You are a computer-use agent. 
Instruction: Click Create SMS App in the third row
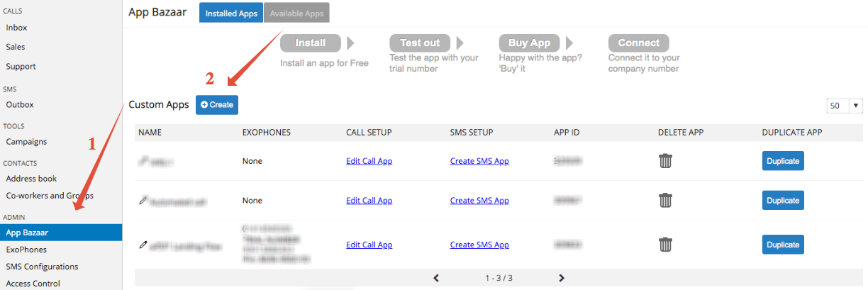[479, 245]
